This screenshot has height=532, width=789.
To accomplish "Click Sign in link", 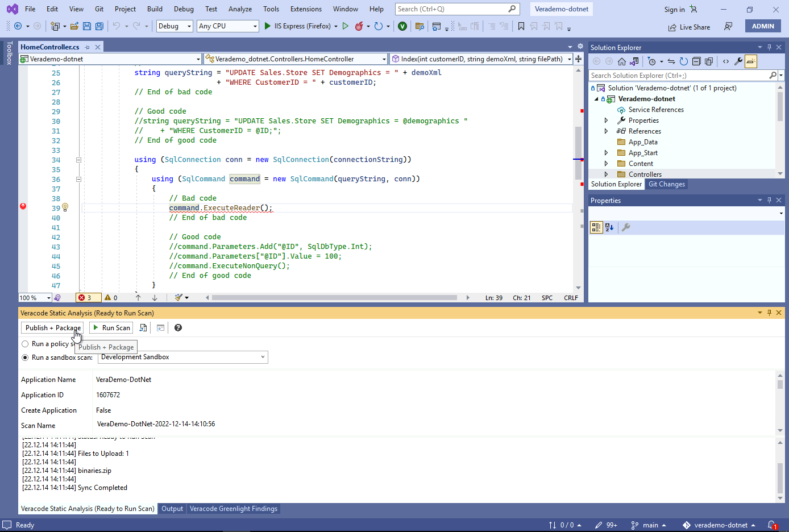I will pyautogui.click(x=674, y=10).
